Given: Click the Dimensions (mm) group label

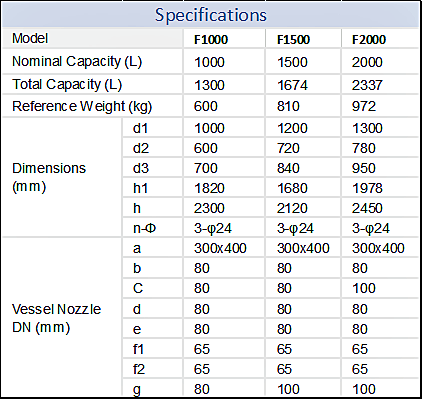Looking at the screenshot, I should (x=49, y=177).
